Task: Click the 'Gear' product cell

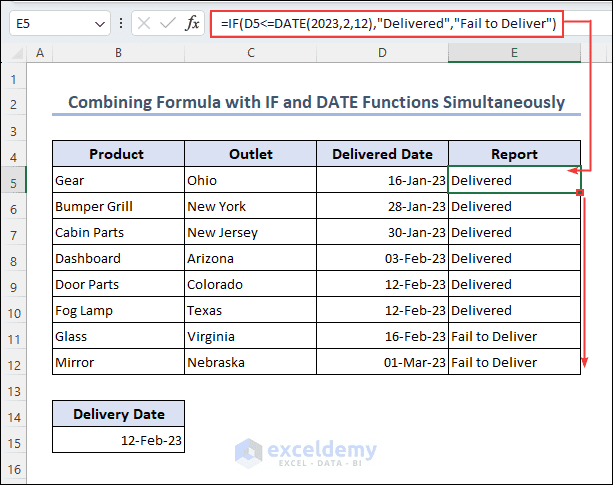Action: 118,180
